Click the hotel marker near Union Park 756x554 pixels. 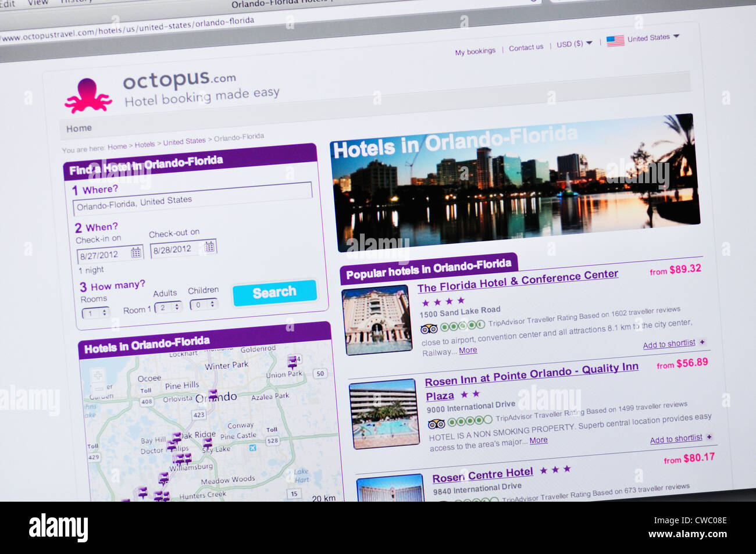(x=293, y=362)
